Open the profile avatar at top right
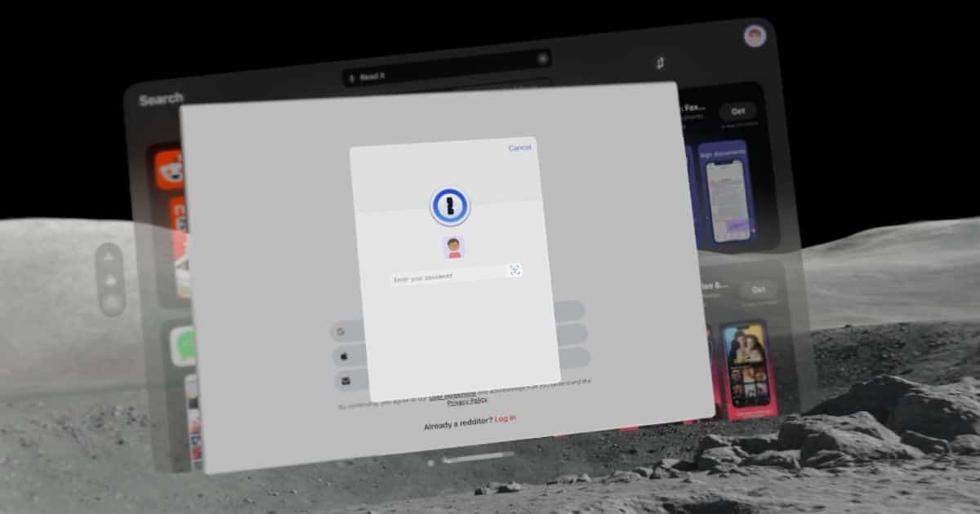Screen dimensions: 980x514 click(754, 36)
